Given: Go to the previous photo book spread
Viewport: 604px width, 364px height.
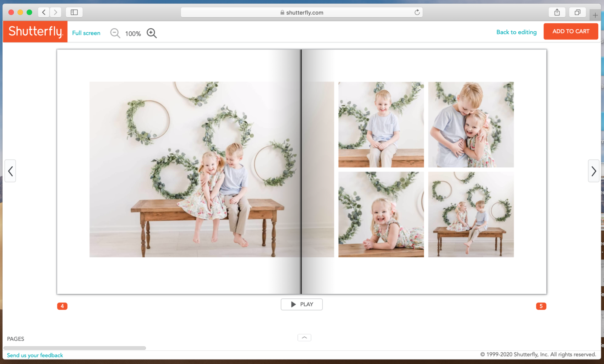Looking at the screenshot, I should click(x=10, y=171).
